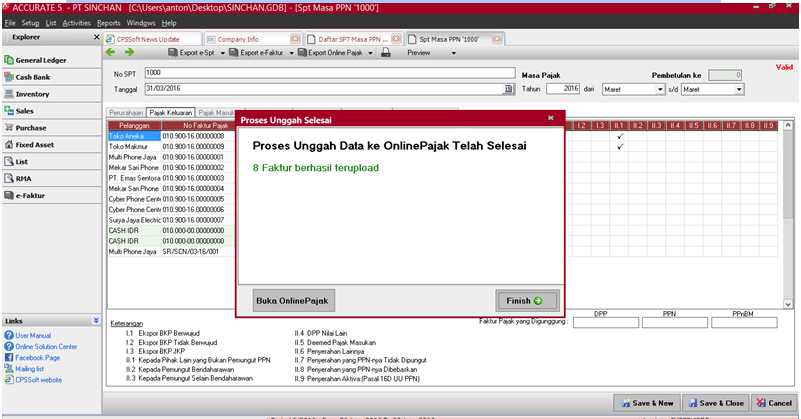Click the green back navigation arrow

[112, 52]
